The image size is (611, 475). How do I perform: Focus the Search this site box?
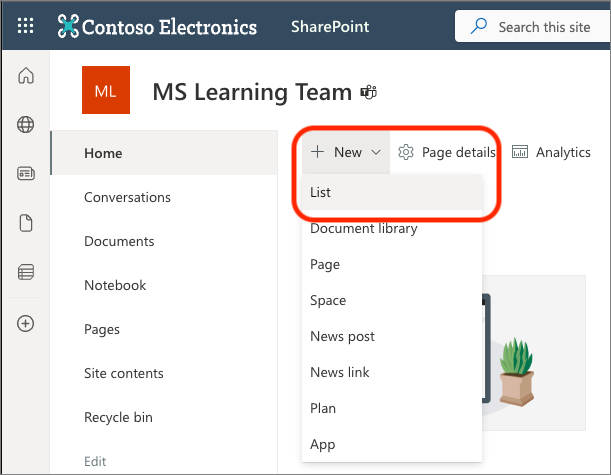(x=533, y=26)
